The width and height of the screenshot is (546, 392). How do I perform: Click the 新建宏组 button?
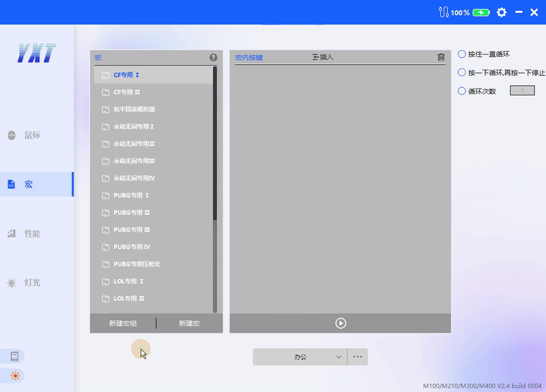(123, 323)
